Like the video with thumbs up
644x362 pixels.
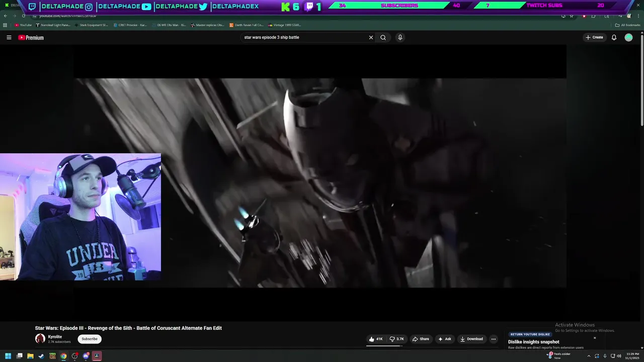tap(376, 339)
